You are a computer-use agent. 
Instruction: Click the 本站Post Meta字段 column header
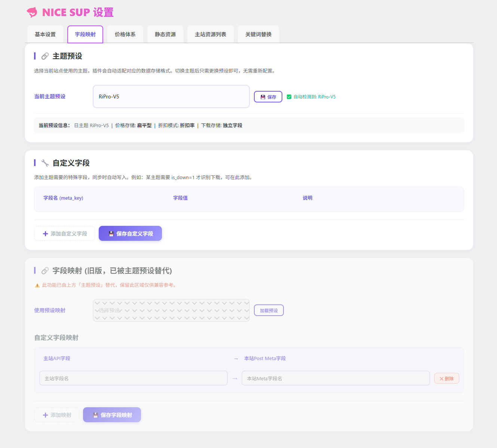[265, 358]
